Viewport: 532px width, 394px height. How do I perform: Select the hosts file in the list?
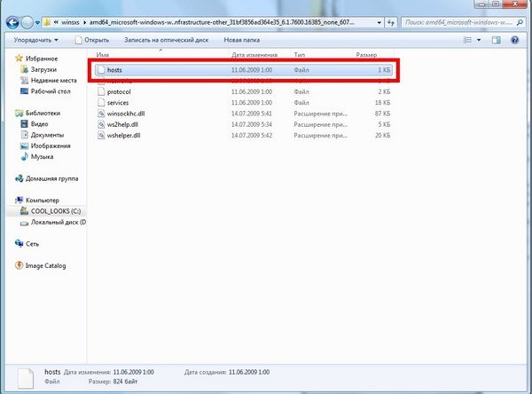pyautogui.click(x=113, y=68)
